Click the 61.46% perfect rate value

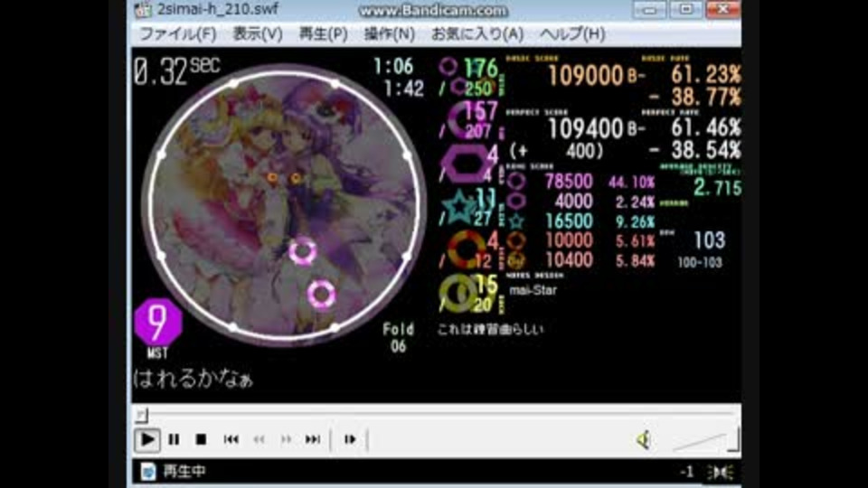[x=706, y=127]
